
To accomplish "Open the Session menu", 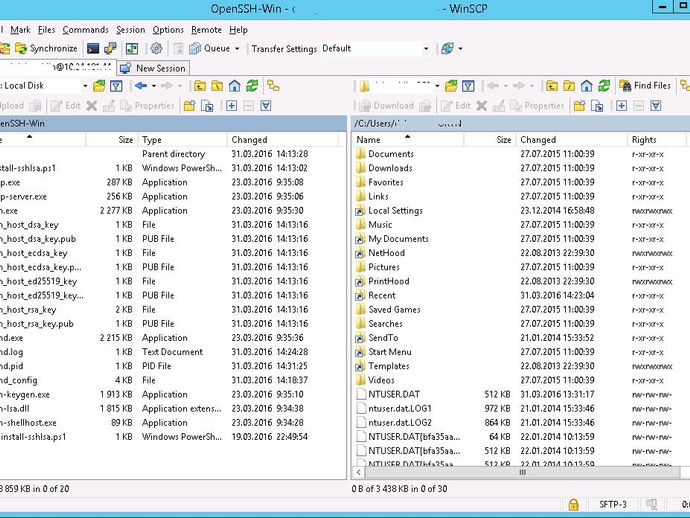I will tap(130, 30).
